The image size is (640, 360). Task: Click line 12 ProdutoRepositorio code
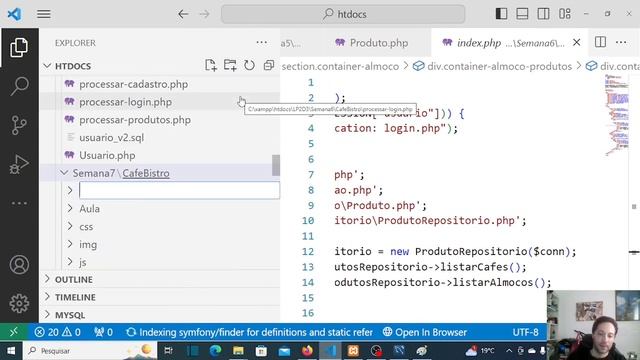(455, 251)
